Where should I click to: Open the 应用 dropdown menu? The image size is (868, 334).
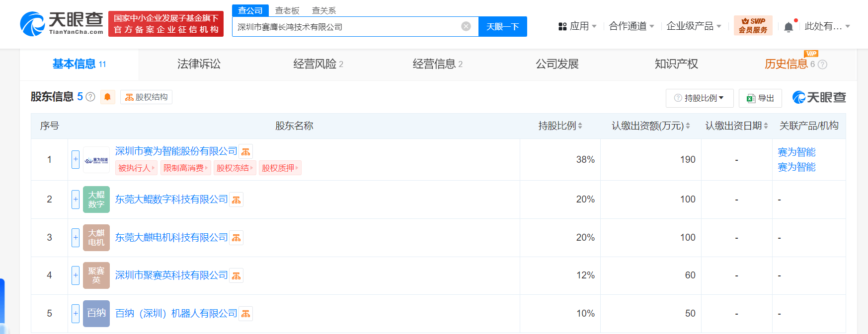click(x=577, y=26)
